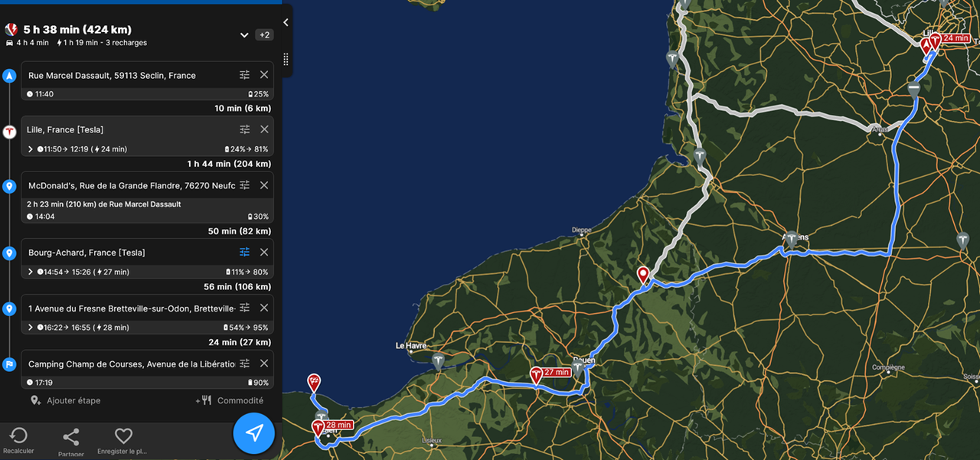
Task: Click the Recalculer refresh icon
Action: 18,436
